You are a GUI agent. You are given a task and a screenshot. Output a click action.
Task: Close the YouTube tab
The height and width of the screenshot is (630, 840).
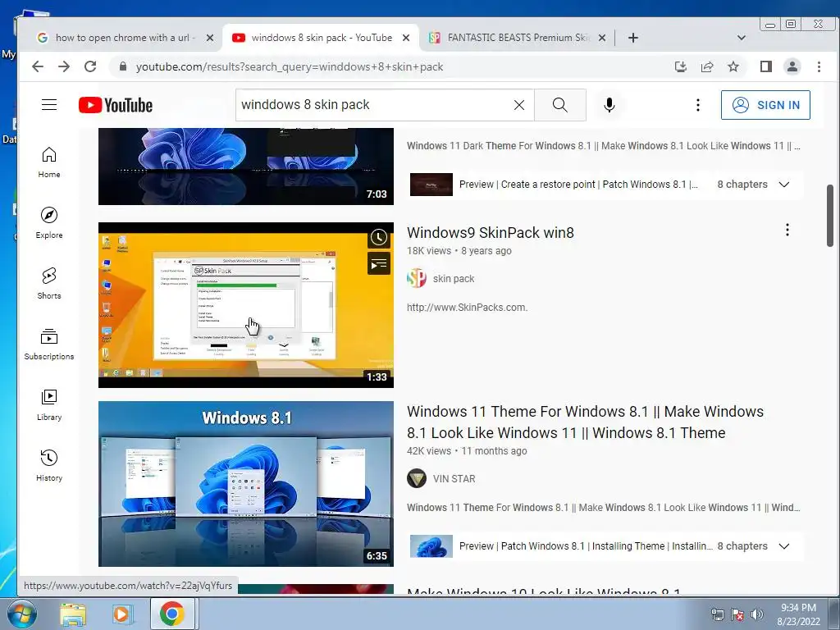[x=406, y=38]
